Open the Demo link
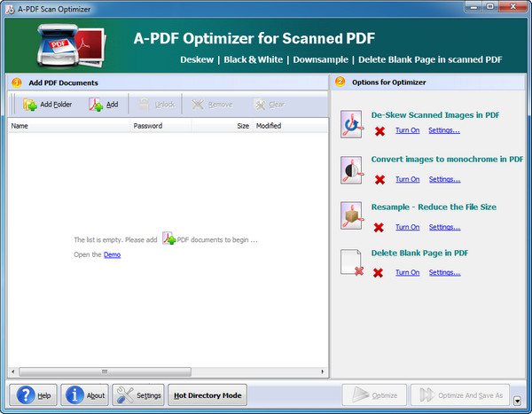The height and width of the screenshot is (414, 532). point(112,255)
